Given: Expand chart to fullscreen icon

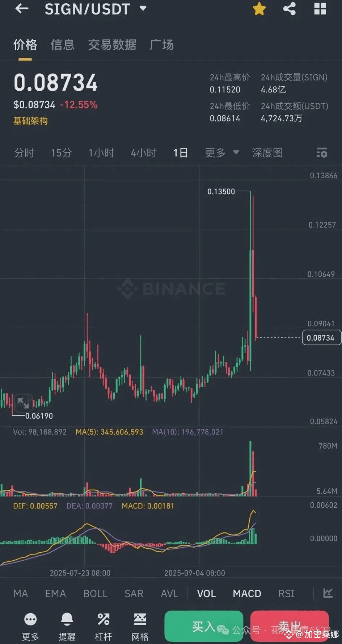Looking at the screenshot, I should [23, 403].
